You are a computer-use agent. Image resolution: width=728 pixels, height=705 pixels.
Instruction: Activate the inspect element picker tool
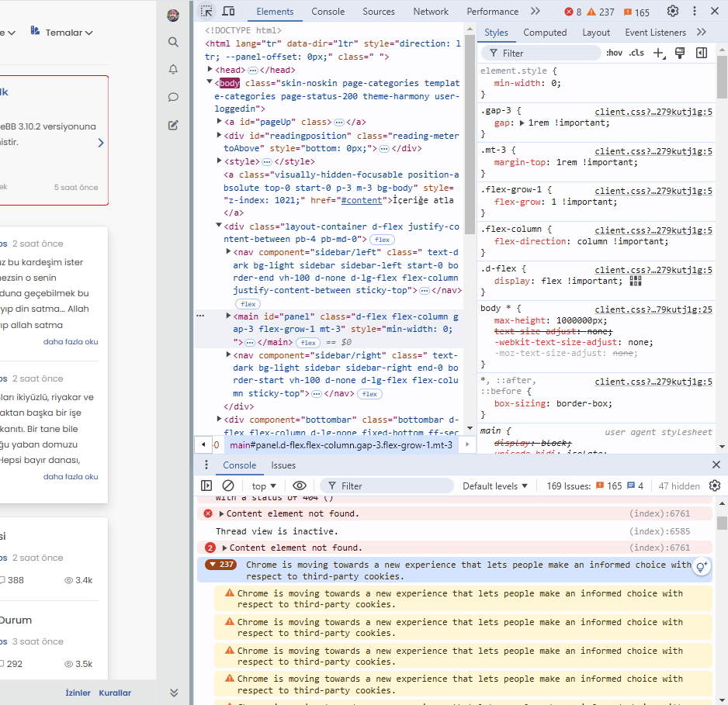206,11
